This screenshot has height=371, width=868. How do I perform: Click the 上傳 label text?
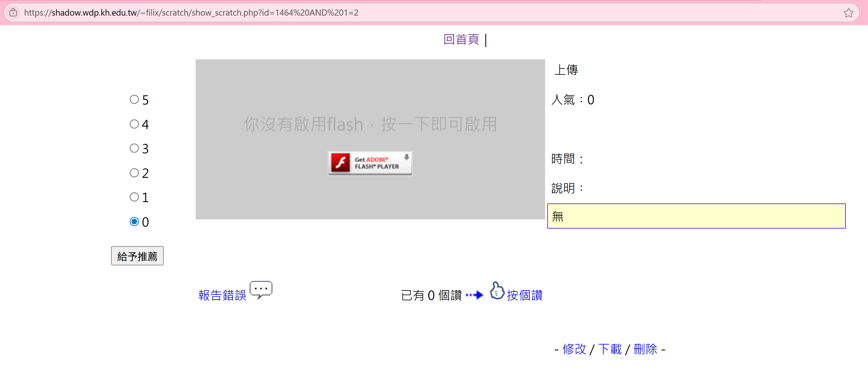pyautogui.click(x=566, y=70)
